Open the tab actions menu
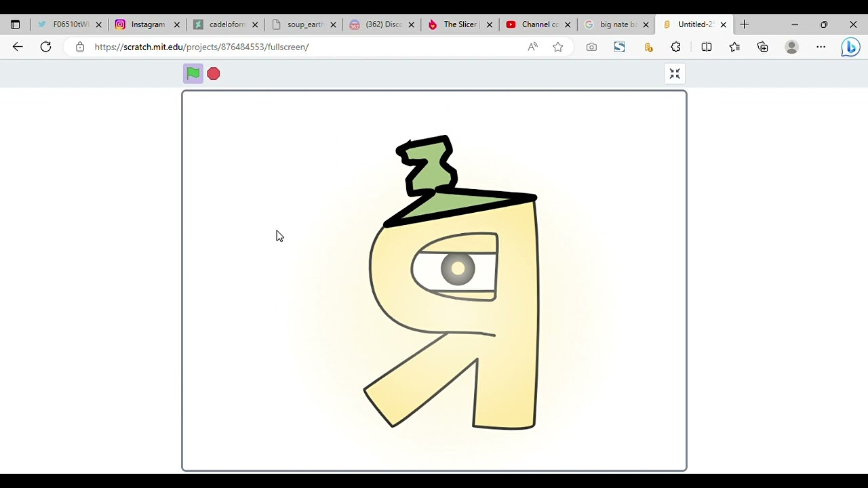The image size is (868, 488). [15, 24]
